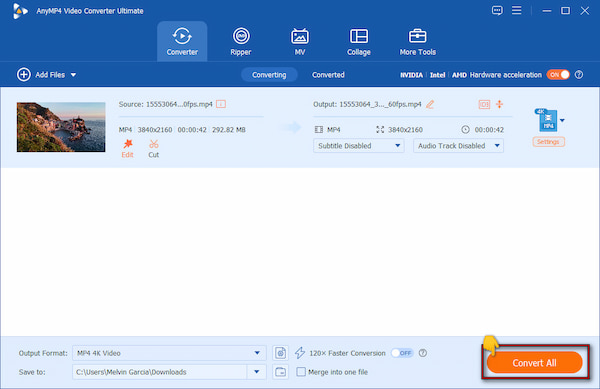
Task: Click the AMD label
Action: (x=459, y=75)
